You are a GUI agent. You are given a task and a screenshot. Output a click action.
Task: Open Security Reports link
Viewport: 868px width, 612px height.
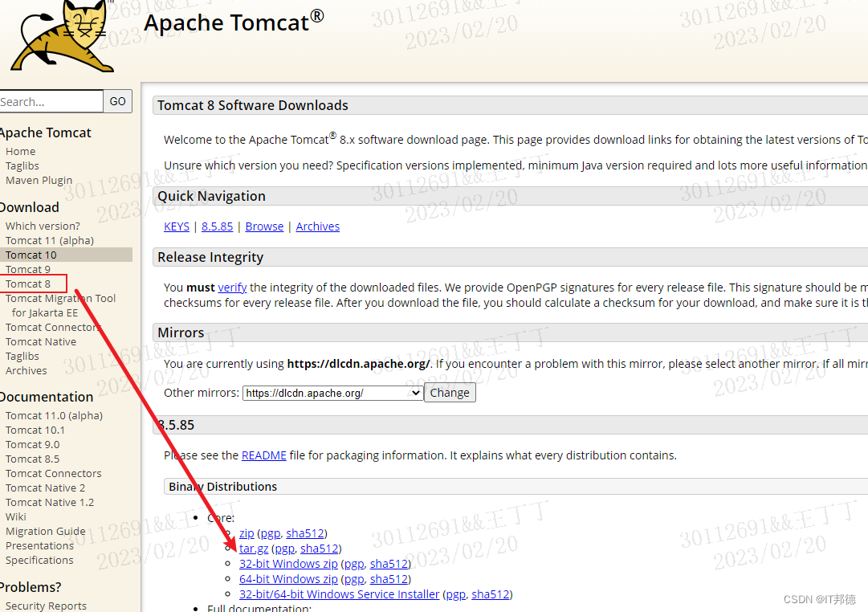click(x=46, y=606)
